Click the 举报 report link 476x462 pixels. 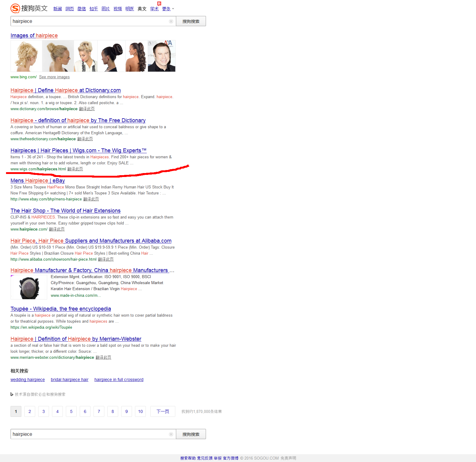tap(218, 458)
